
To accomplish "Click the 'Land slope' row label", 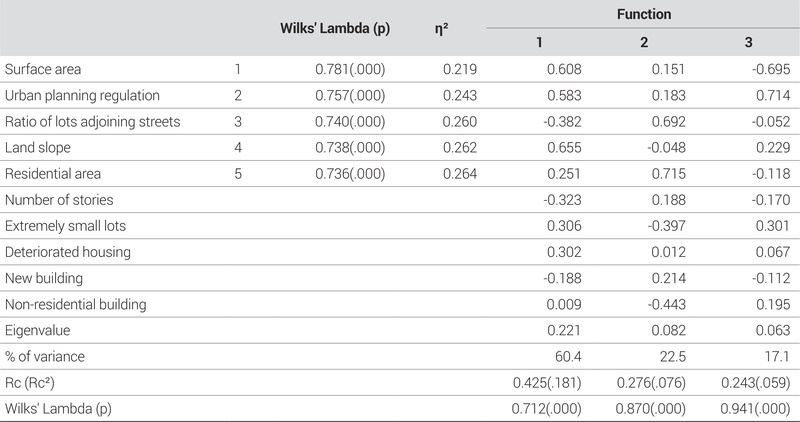I will pos(36,148).
